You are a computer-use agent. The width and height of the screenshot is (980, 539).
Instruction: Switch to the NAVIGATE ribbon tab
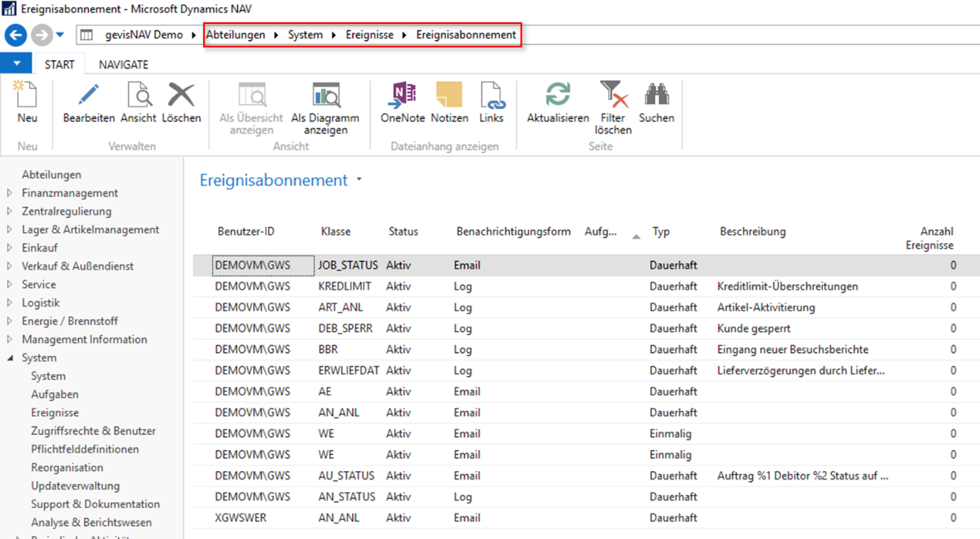click(123, 64)
